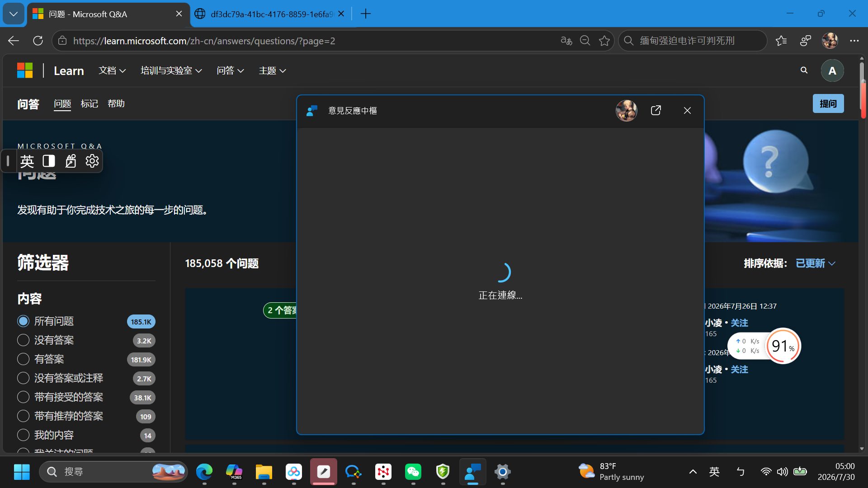This screenshot has height=488, width=868.
Task: Click the browser translate icon
Action: point(566,41)
